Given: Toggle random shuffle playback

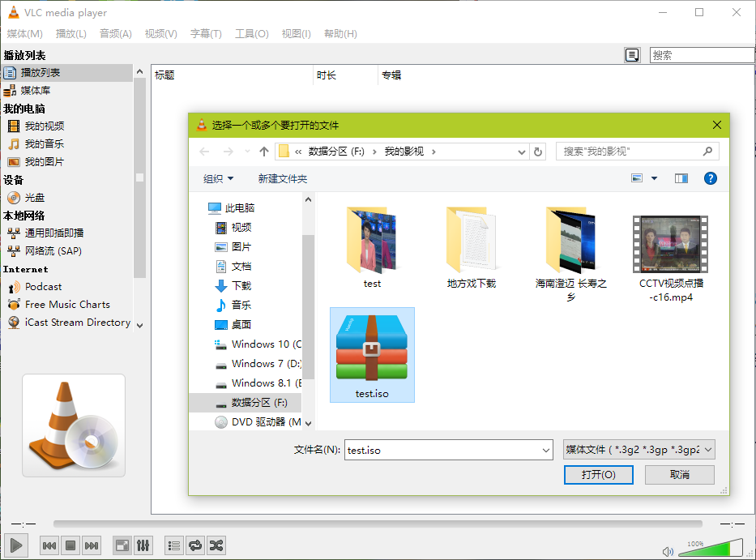Looking at the screenshot, I should pyautogui.click(x=216, y=545).
